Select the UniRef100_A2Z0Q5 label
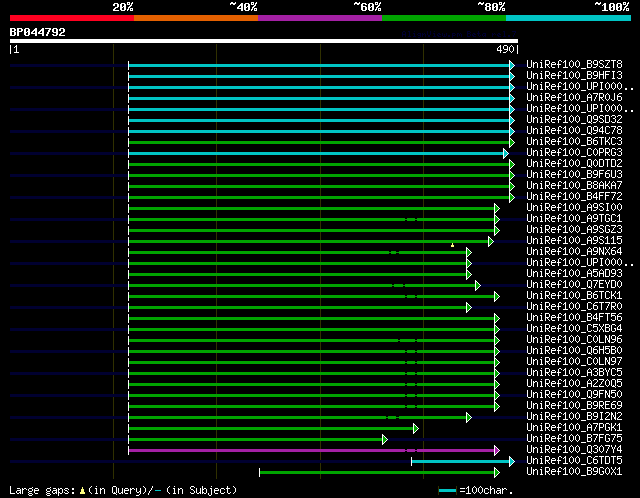Image resolution: width=640 pixels, height=498 pixels. pyautogui.click(x=574, y=384)
